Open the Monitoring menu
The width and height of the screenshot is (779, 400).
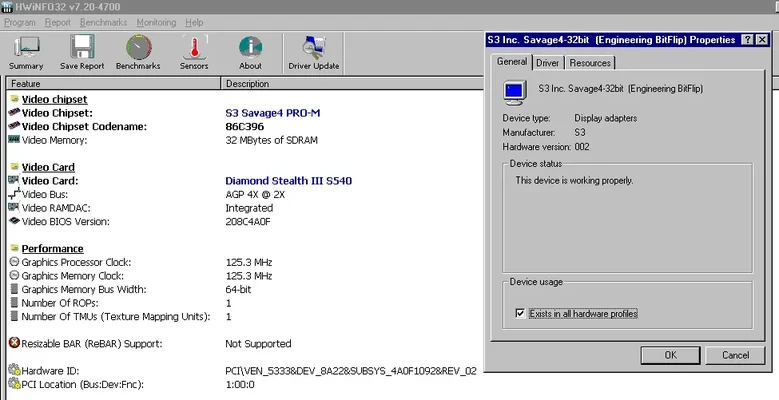point(156,22)
